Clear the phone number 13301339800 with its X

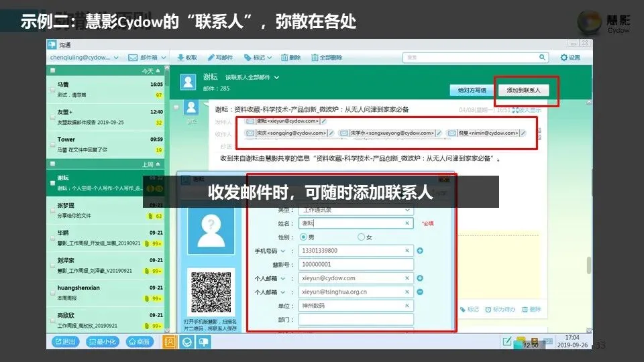coord(407,251)
